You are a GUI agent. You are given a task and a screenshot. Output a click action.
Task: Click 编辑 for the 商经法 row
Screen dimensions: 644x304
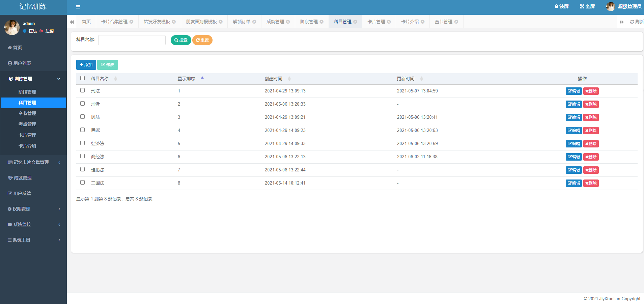[574, 157]
